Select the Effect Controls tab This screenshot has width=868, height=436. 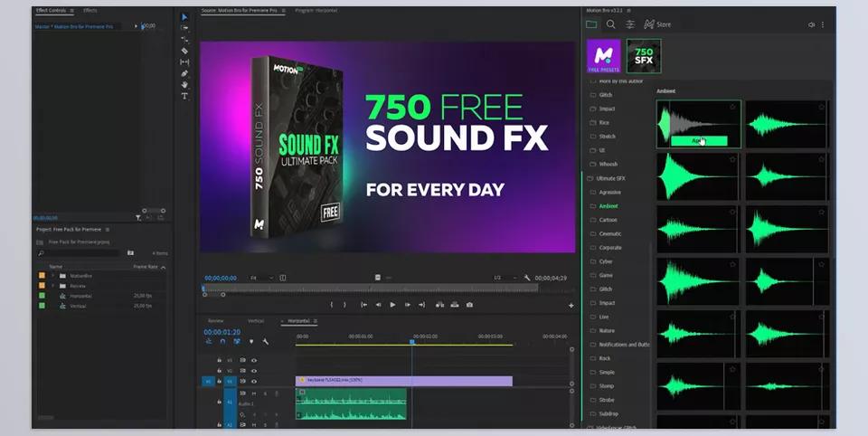click(51, 11)
